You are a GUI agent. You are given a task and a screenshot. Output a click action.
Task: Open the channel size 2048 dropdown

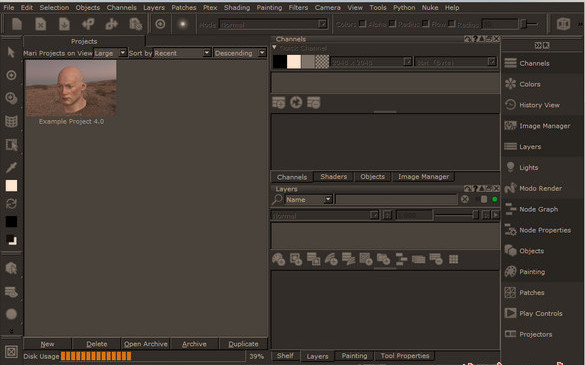point(371,62)
